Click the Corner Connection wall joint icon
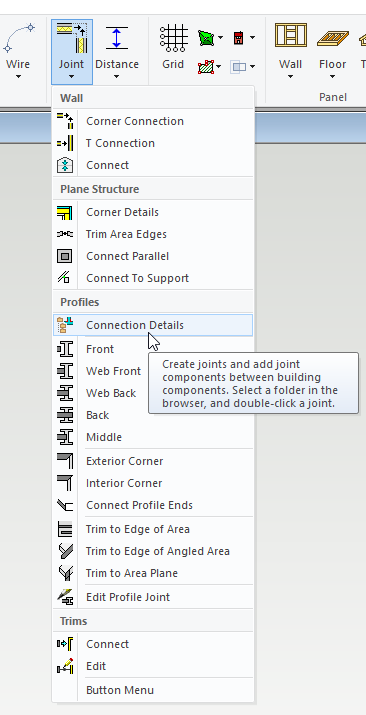The height and width of the screenshot is (715, 366). tap(65, 121)
